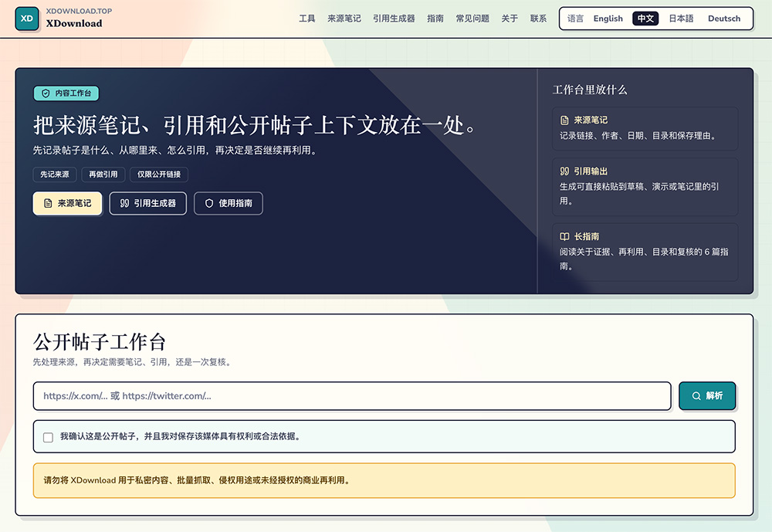This screenshot has height=532, width=772.
Task: Click document icon on 来源笔记 button
Action: (x=48, y=203)
